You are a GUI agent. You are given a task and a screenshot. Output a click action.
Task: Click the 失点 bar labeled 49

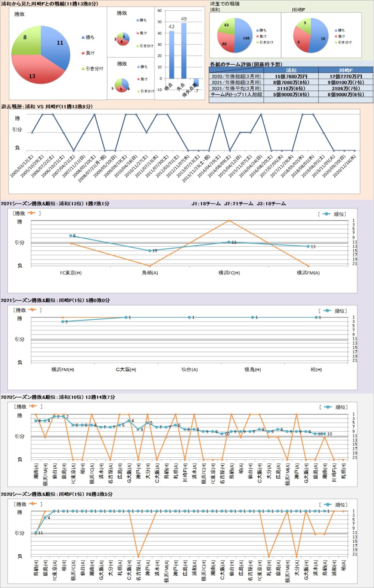coord(184,51)
